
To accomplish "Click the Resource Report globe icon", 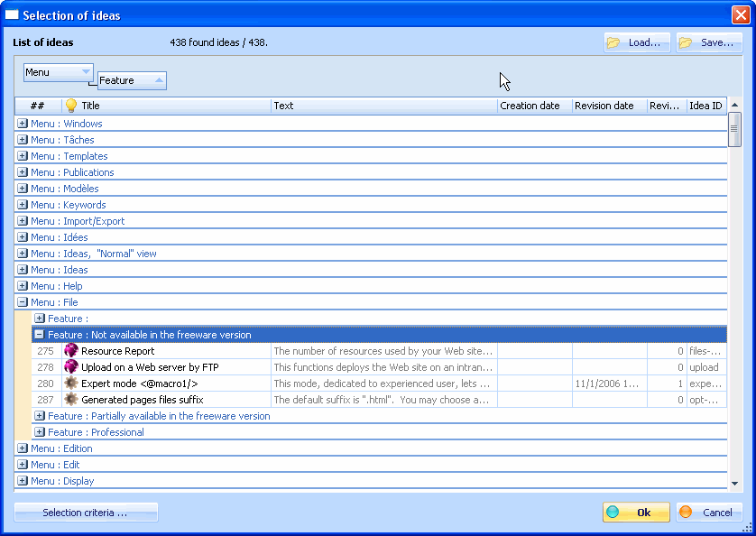I will pos(71,350).
